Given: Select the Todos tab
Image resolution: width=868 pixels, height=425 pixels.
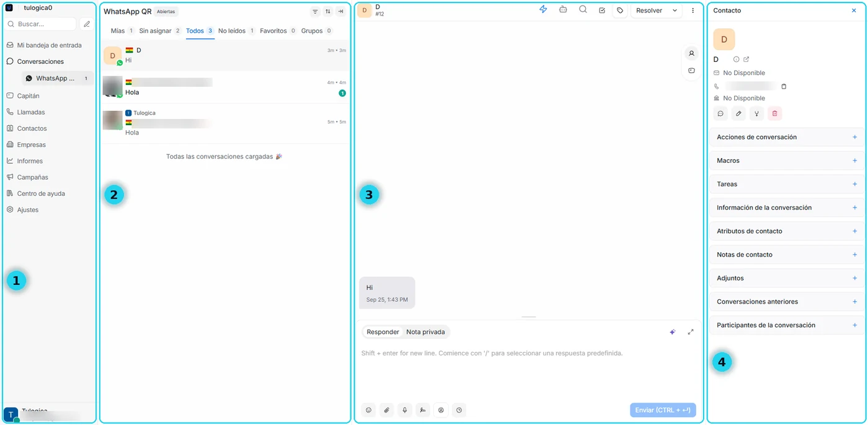Looking at the screenshot, I should click(200, 31).
